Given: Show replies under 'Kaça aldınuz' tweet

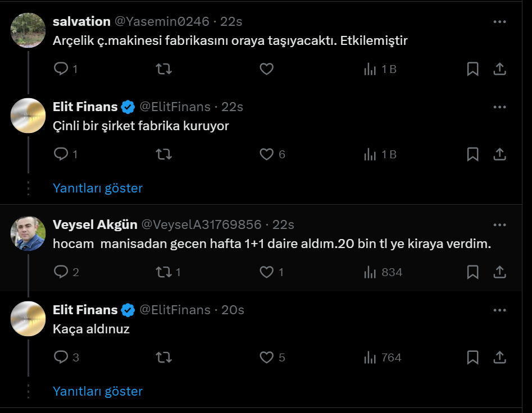Looking at the screenshot, I should tap(98, 391).
